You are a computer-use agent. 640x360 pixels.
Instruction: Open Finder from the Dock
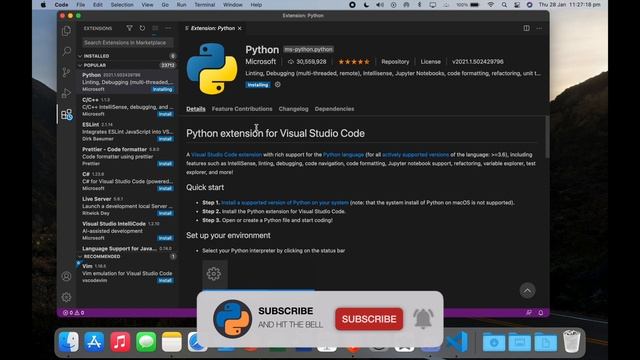69,342
